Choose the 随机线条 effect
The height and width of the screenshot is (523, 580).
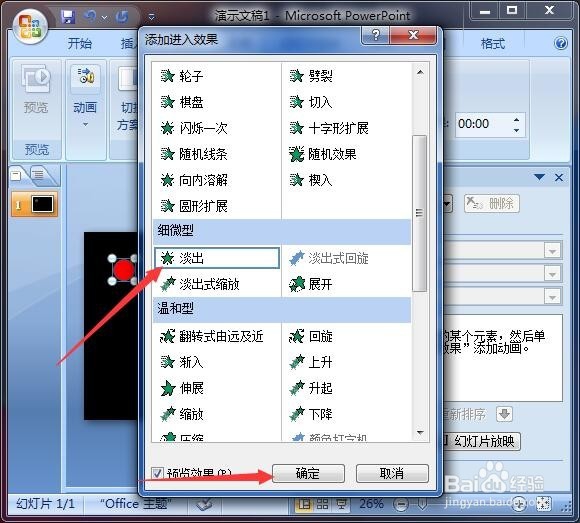(194, 154)
